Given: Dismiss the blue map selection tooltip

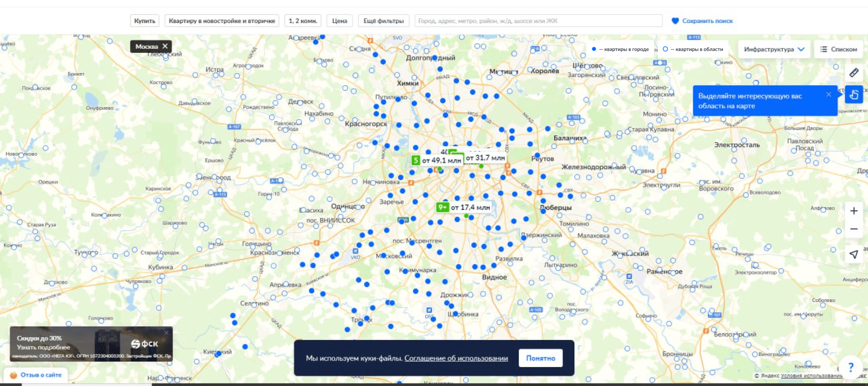Looking at the screenshot, I should pyautogui.click(x=828, y=95).
